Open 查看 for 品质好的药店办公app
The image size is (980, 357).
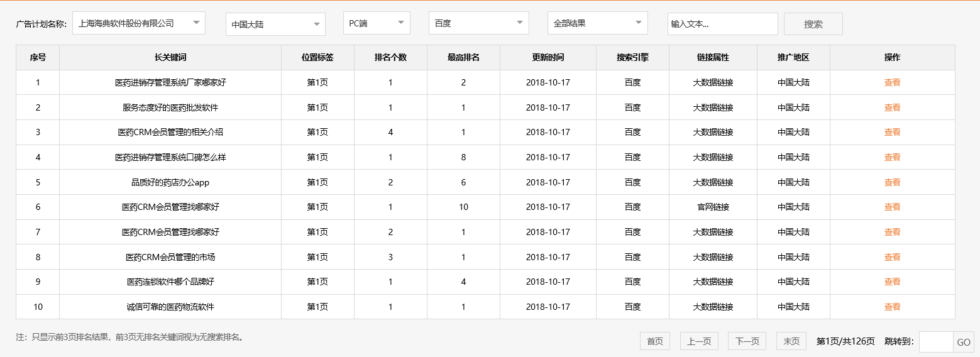892,182
